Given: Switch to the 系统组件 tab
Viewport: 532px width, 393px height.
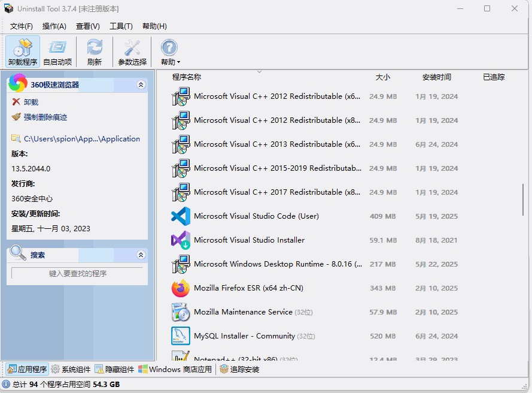Looking at the screenshot, I should point(71,370).
